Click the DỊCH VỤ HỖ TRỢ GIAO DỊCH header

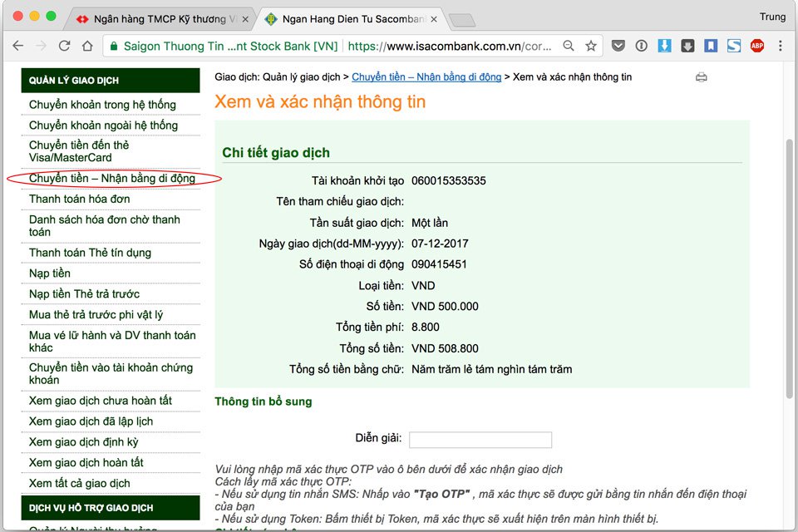pos(111,508)
